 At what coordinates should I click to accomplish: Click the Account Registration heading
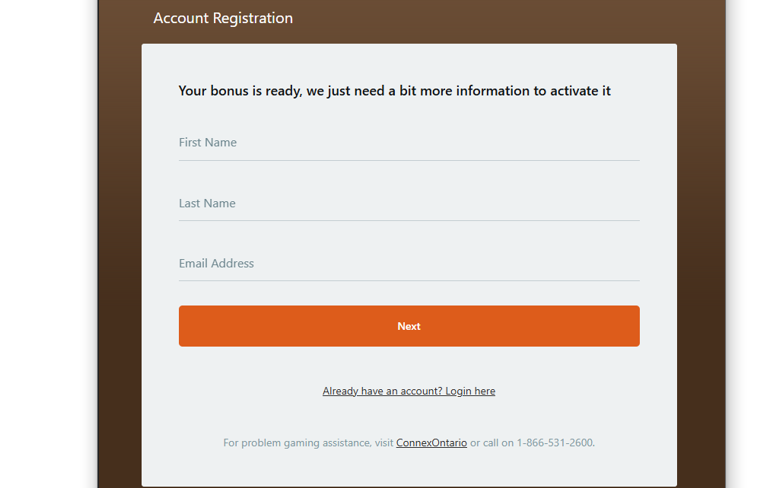click(223, 18)
